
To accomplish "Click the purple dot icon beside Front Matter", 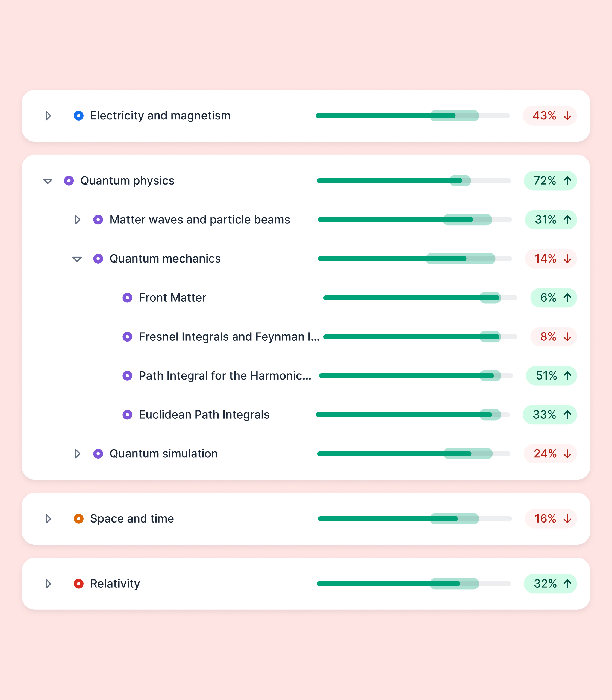I will click(127, 298).
